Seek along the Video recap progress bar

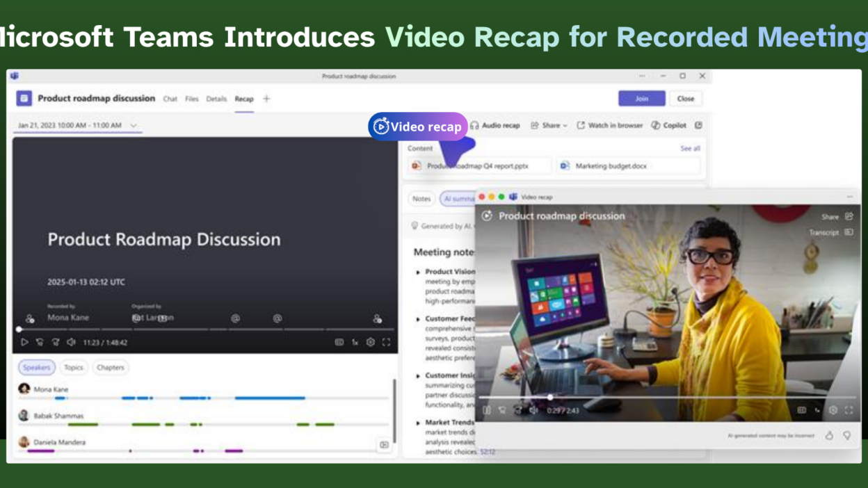[x=668, y=398]
